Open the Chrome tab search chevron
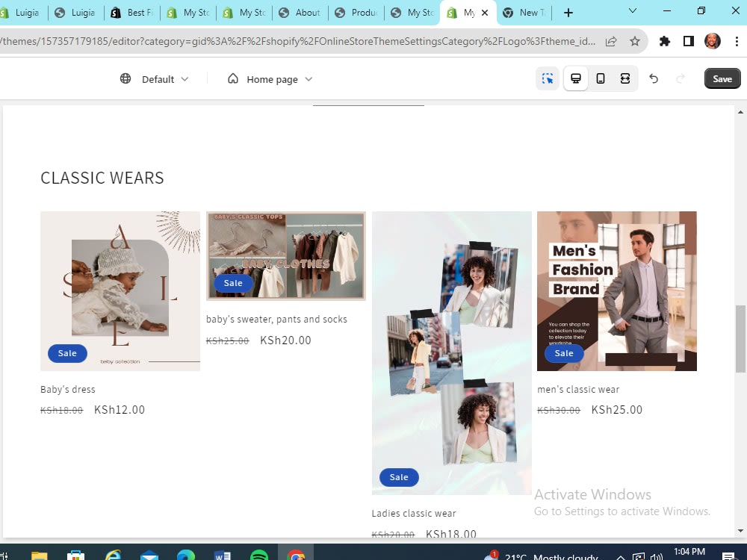 (633, 11)
